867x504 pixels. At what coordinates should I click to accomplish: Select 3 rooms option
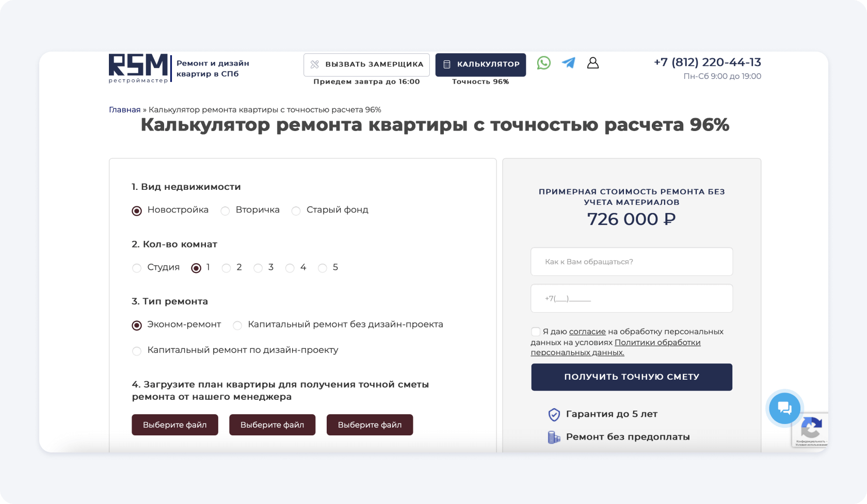pos(258,268)
